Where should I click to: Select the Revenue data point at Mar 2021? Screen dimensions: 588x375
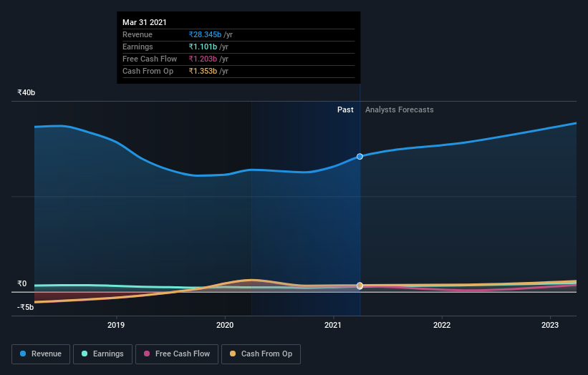360,156
